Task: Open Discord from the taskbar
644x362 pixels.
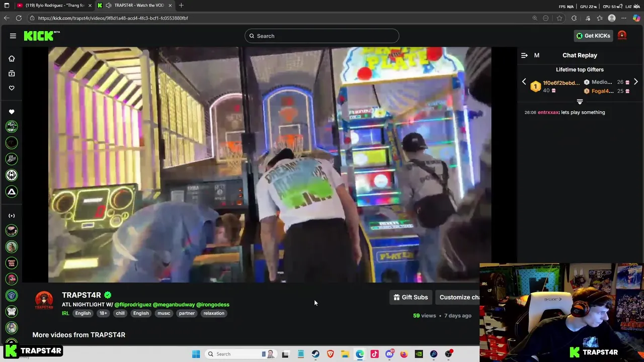Action: (x=389, y=354)
